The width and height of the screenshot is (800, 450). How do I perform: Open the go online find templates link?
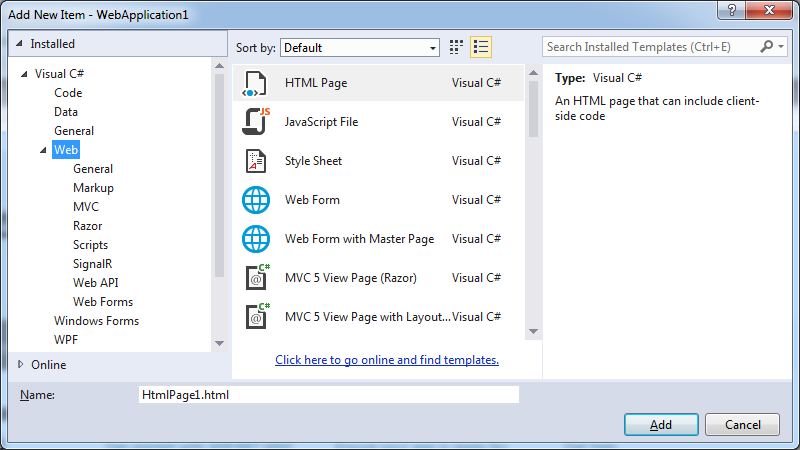tap(386, 360)
